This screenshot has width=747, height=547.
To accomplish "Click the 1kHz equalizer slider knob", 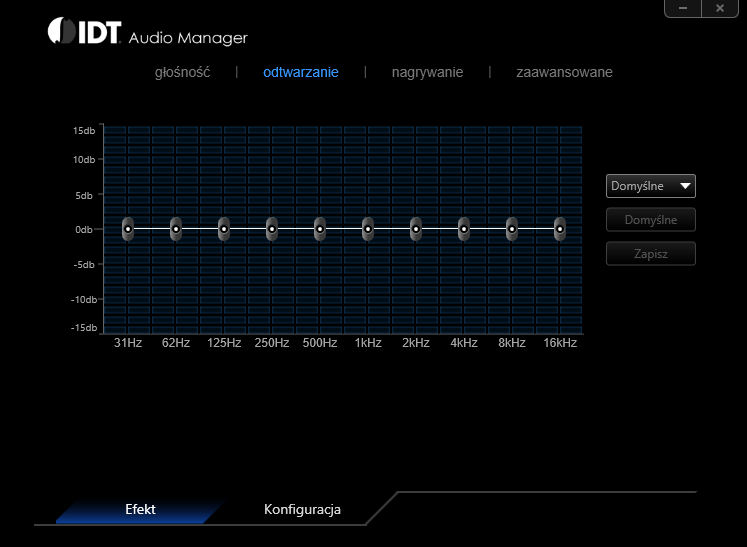I will coord(368,229).
